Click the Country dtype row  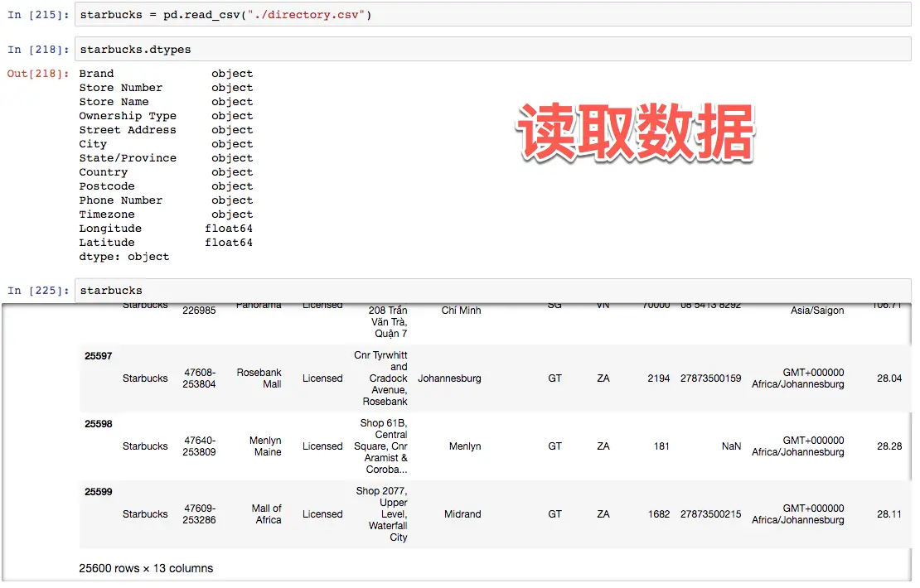pyautogui.click(x=166, y=171)
